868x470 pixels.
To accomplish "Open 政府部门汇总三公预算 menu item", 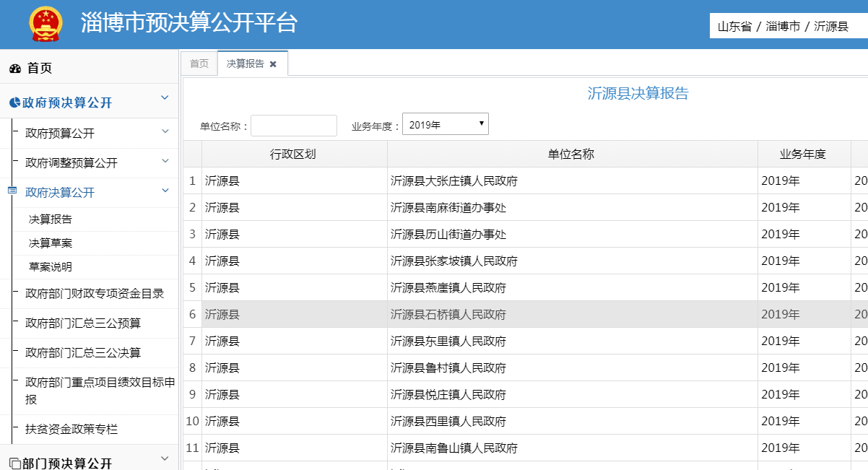I will (x=83, y=323).
